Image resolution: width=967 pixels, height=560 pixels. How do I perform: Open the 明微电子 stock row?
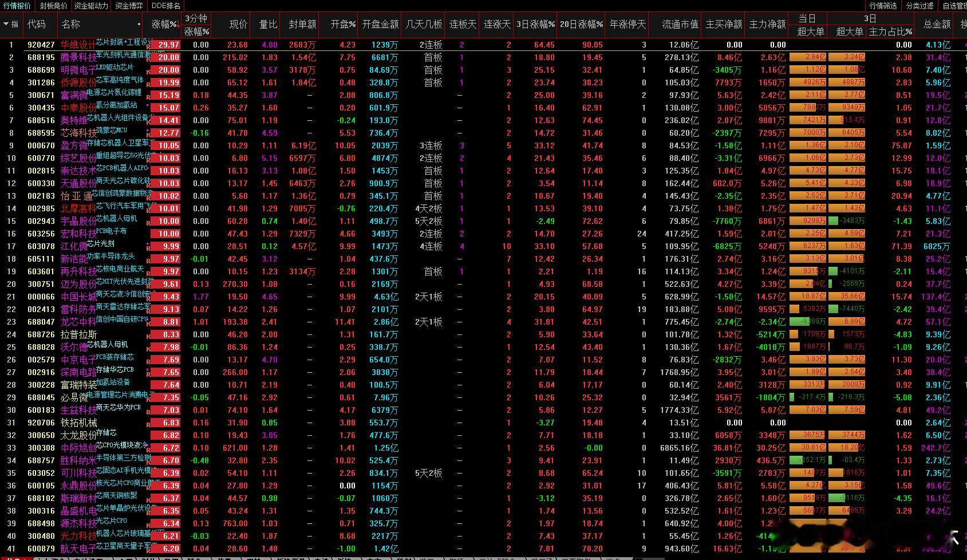click(78, 70)
